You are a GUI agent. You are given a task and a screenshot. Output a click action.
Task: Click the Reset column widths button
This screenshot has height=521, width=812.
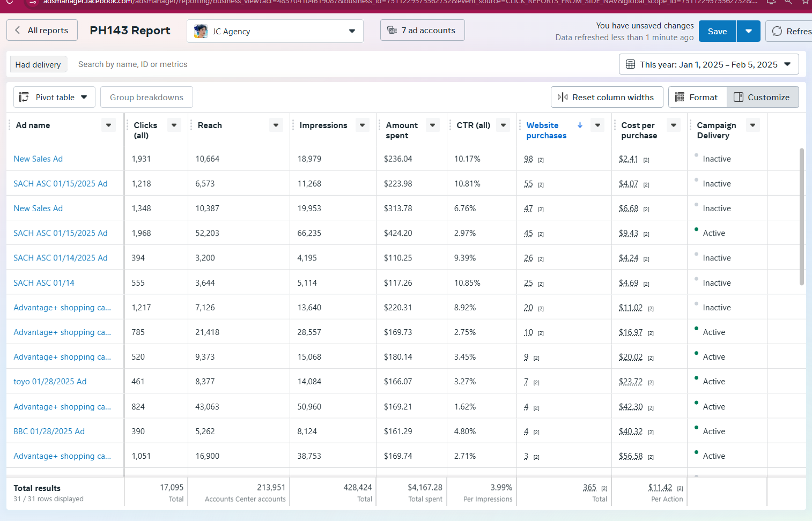point(607,97)
